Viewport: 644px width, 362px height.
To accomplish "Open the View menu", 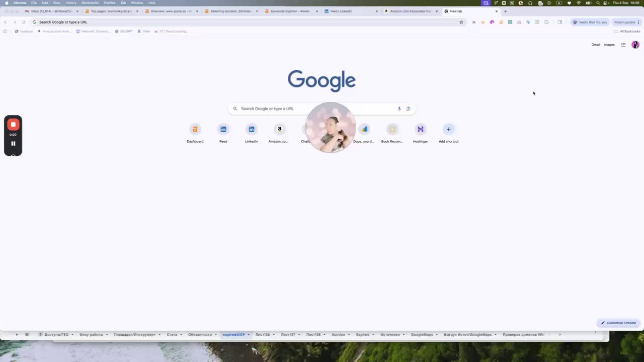I will pyautogui.click(x=57, y=3).
